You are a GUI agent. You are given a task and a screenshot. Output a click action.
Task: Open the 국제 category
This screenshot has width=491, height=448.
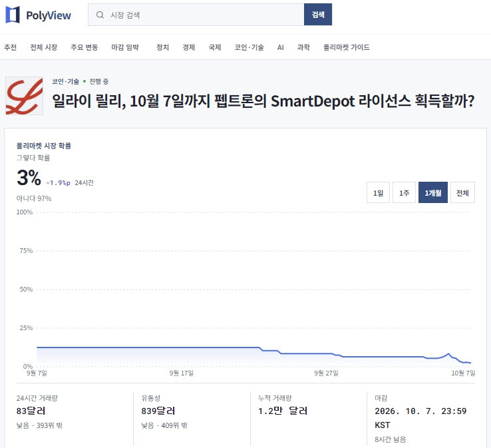pyautogui.click(x=215, y=47)
